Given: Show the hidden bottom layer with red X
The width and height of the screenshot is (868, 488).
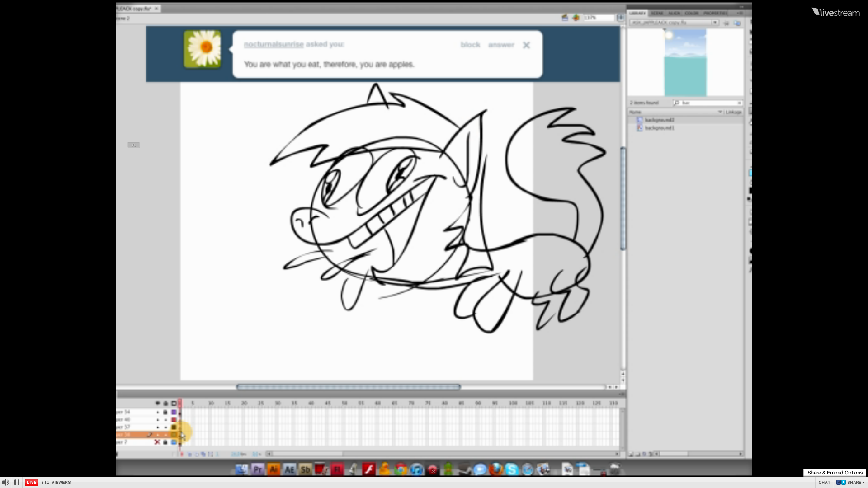Looking at the screenshot, I should tap(157, 442).
